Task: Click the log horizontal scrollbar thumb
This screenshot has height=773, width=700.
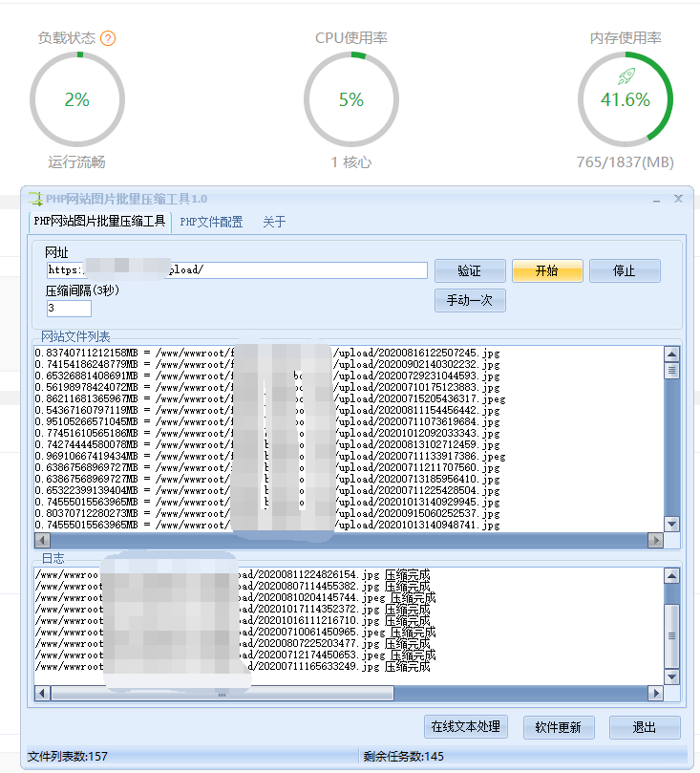Action: point(223,693)
